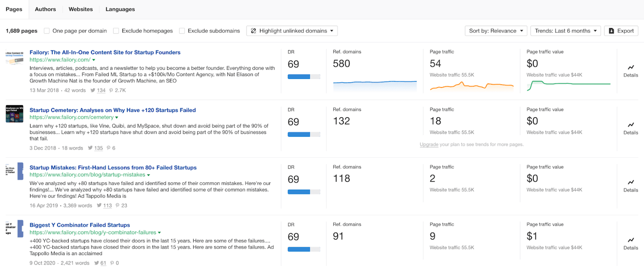Open the Details icon for Startup Mistakes

(x=630, y=183)
